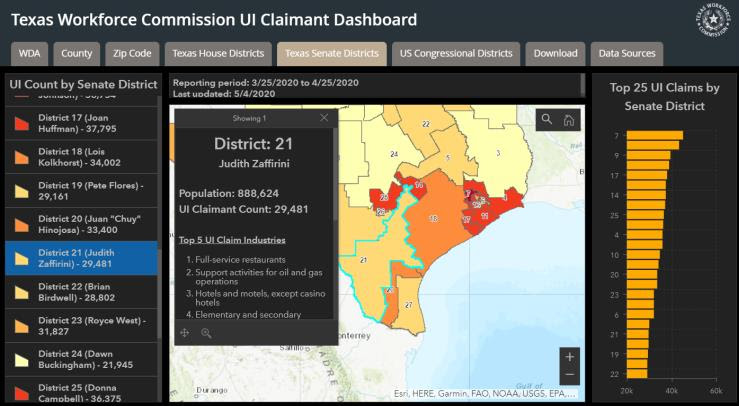739x406 pixels.
Task: Click the Esri map attribution text
Action: point(484,393)
